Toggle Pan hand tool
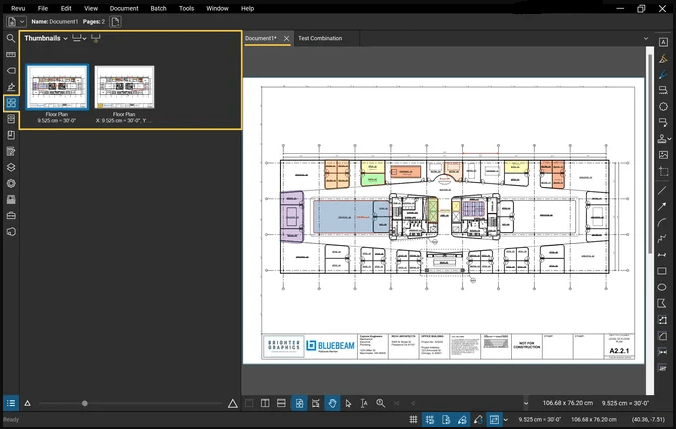 [x=332, y=403]
